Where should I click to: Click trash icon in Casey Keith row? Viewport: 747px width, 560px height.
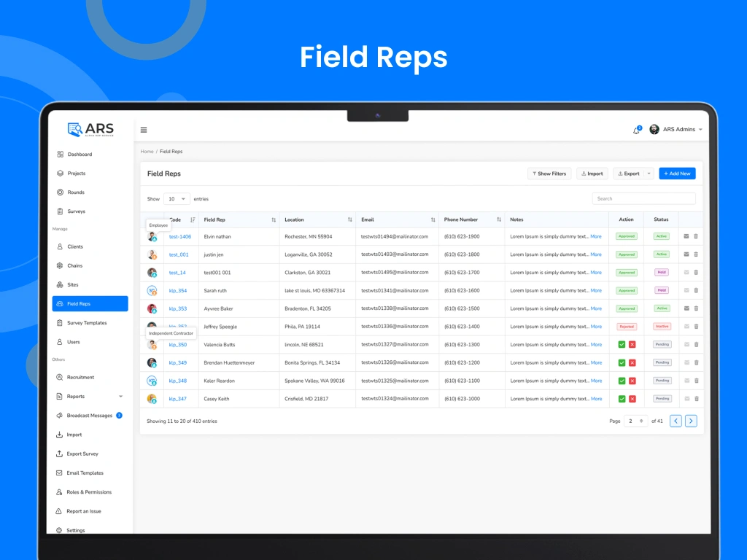(x=696, y=399)
